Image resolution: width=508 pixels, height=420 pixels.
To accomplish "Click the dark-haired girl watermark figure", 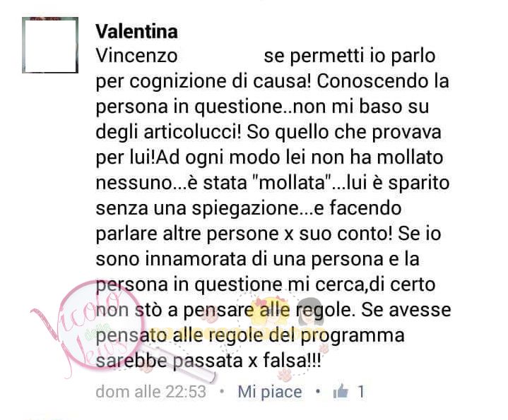I will [x=310, y=312].
